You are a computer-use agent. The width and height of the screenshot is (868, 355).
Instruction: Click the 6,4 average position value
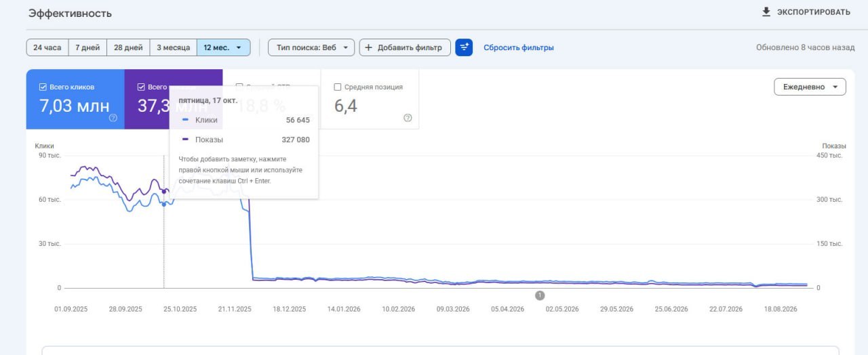(346, 106)
